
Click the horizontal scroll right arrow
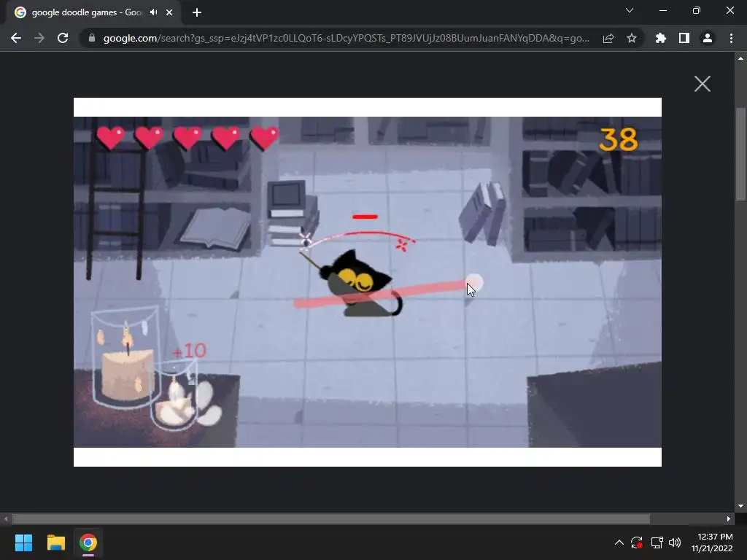(729, 519)
